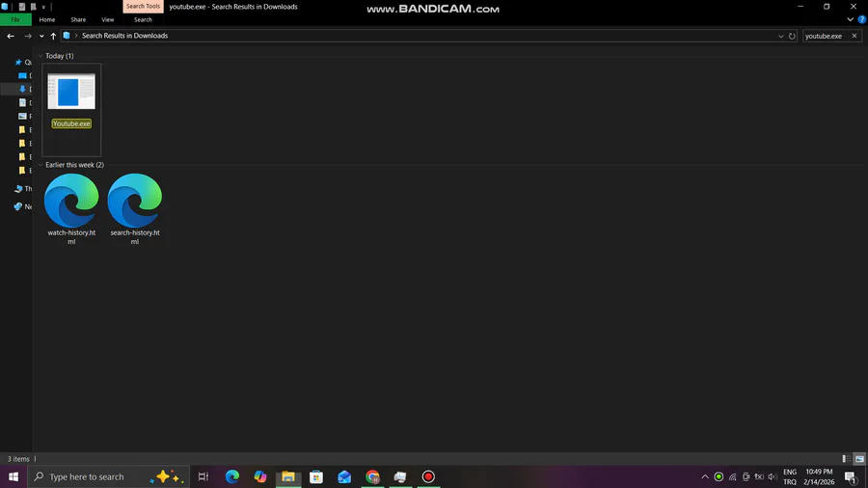The height and width of the screenshot is (488, 868).
Task: Open the Windows Start menu
Action: [14, 476]
